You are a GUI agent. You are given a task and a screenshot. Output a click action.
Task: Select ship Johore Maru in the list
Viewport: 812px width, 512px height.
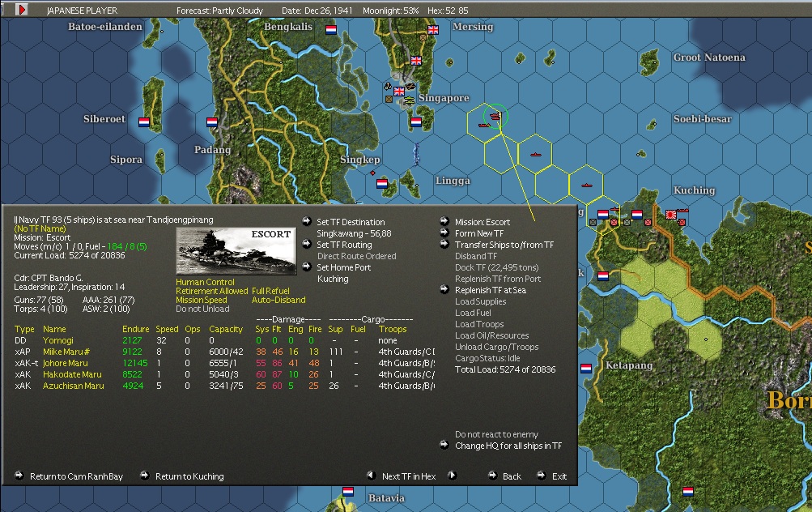(66, 363)
